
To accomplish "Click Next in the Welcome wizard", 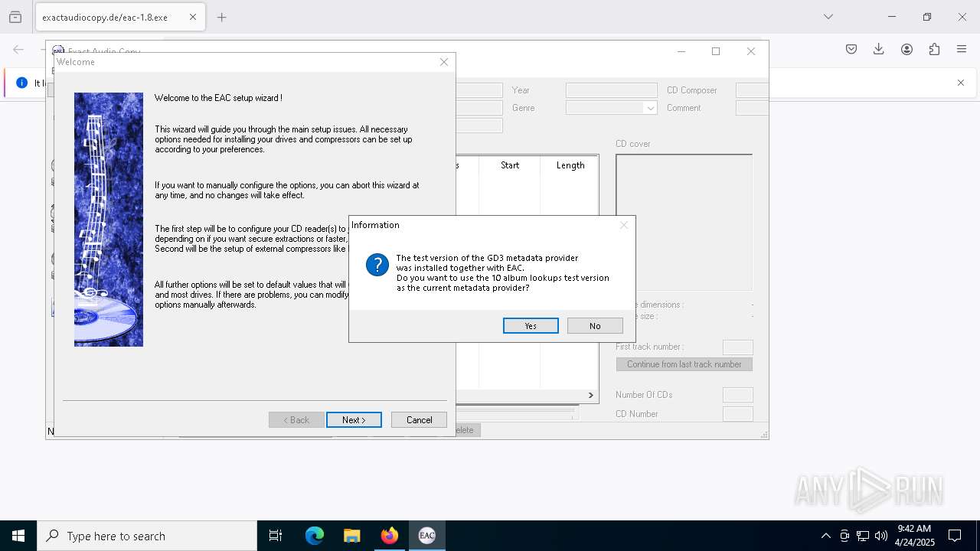I will point(354,420).
